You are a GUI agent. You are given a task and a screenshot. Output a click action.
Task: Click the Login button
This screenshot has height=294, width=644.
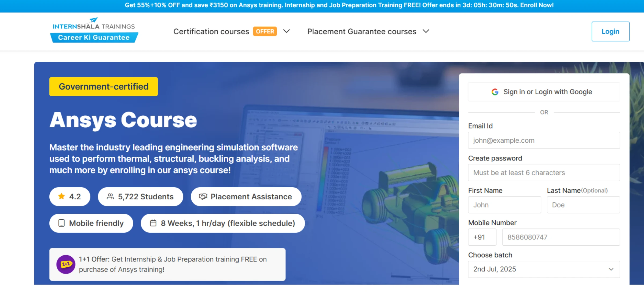[x=610, y=31]
